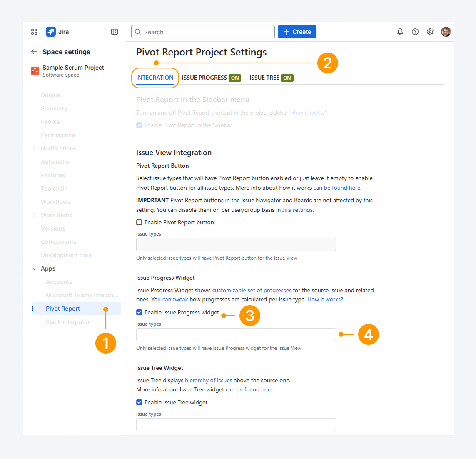Follow the 'can tweak' link
Image resolution: width=476 pixels, height=459 pixels.
pos(175,299)
